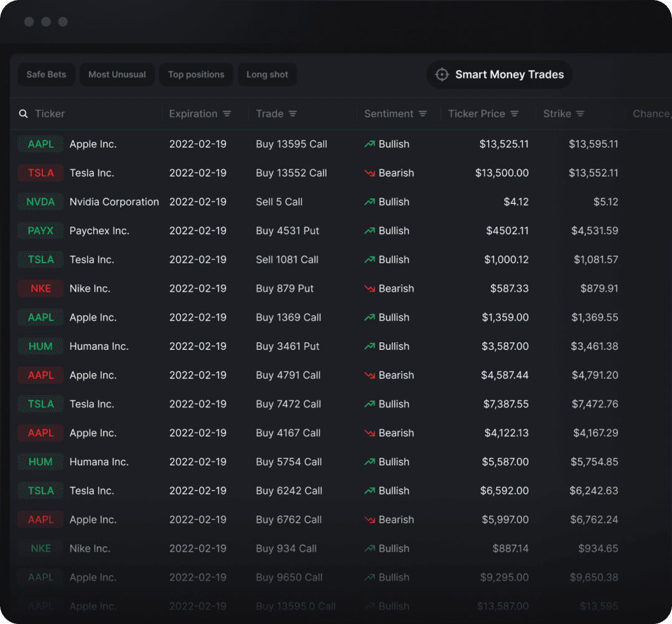Select the Safe Bets tab
672x624 pixels.
[x=46, y=75]
